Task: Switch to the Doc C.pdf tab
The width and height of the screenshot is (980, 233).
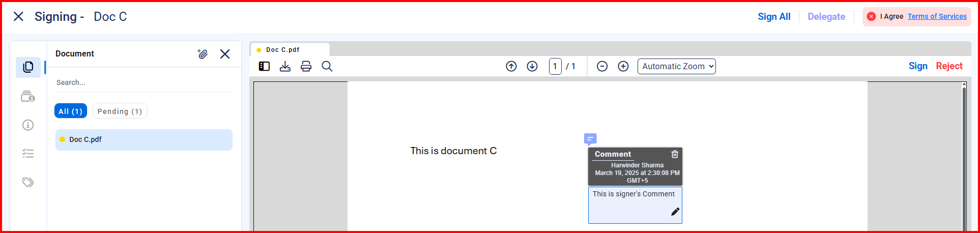Action: [283, 50]
